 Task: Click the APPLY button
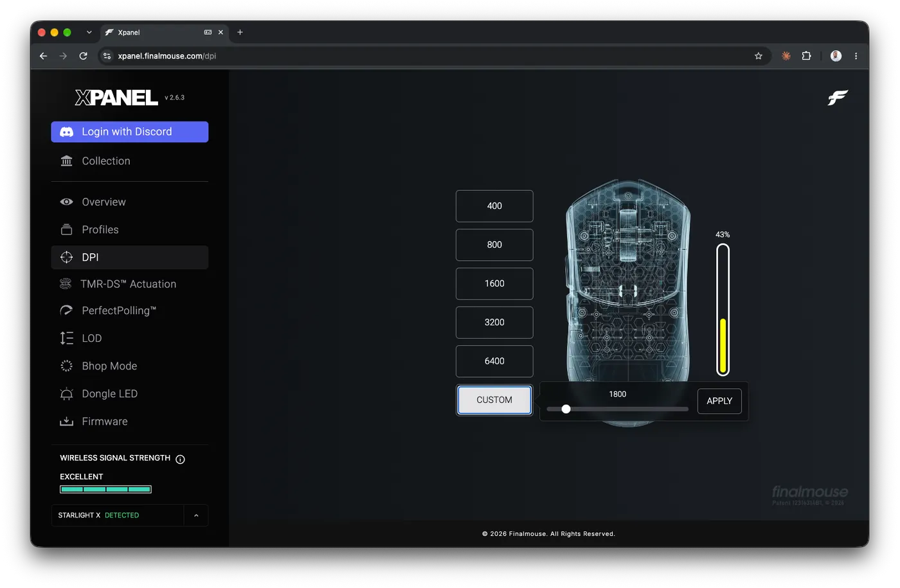coord(719,401)
